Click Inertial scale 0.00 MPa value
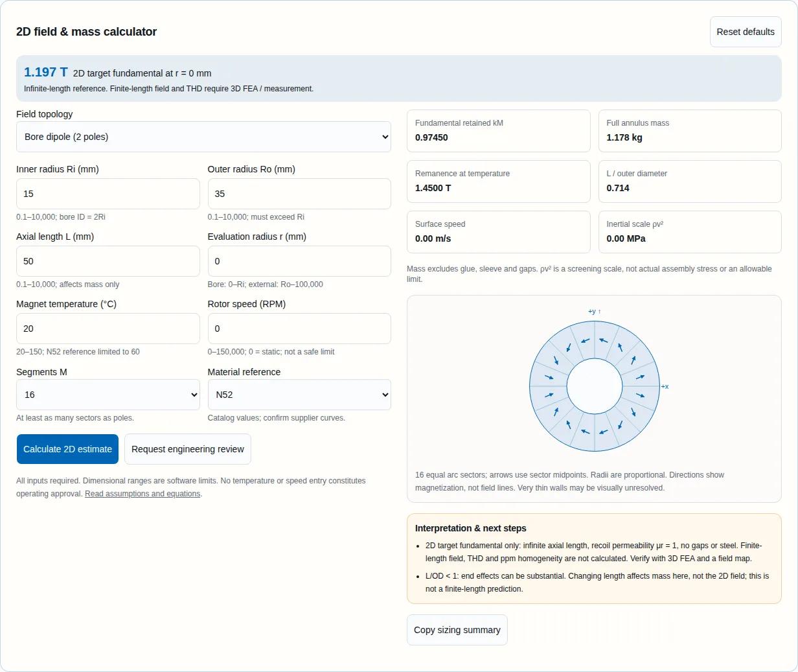This screenshot has width=798, height=672. click(626, 238)
